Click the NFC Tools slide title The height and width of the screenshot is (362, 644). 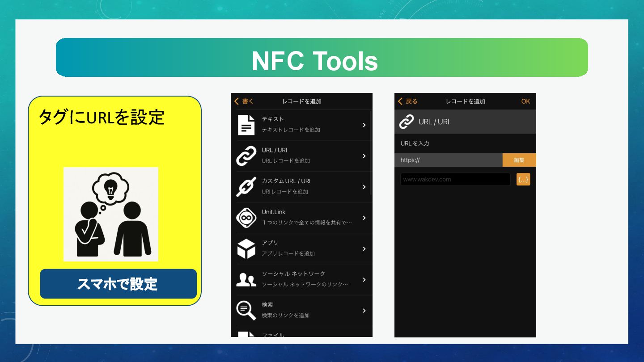(315, 61)
